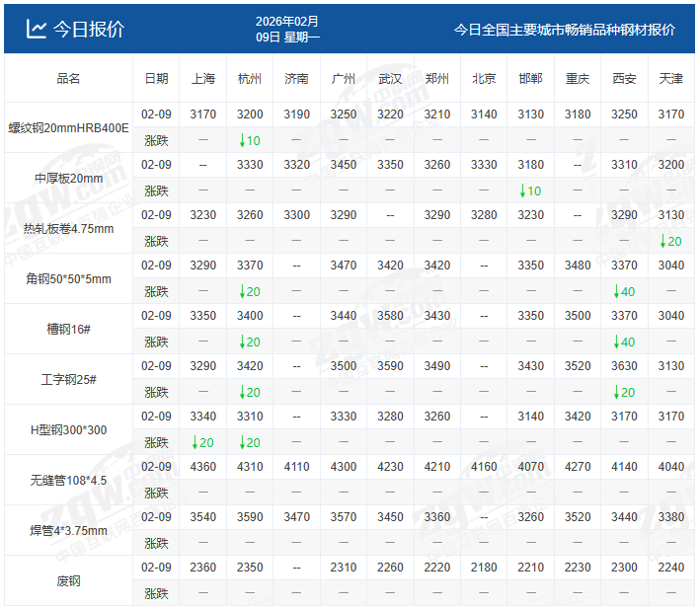700x609 pixels.
Task: Click the 2026年02月 date in header
Action: pos(287,21)
